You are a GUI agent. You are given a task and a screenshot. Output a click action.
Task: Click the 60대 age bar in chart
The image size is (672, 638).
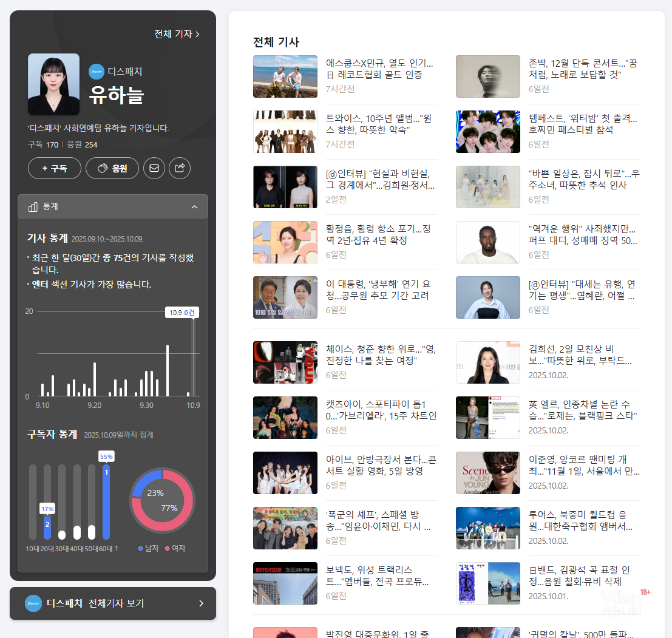106,502
